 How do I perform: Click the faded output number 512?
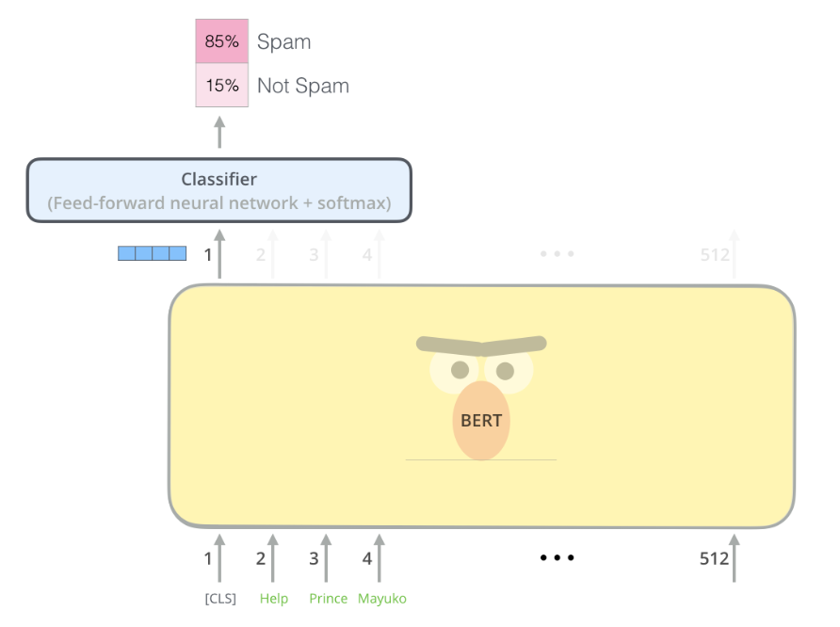pyautogui.click(x=715, y=254)
